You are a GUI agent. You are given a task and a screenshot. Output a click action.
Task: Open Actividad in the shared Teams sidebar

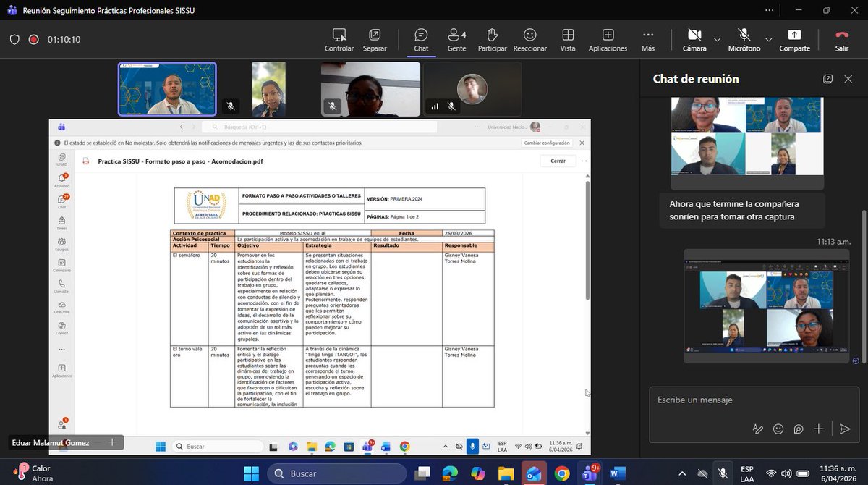(x=62, y=180)
